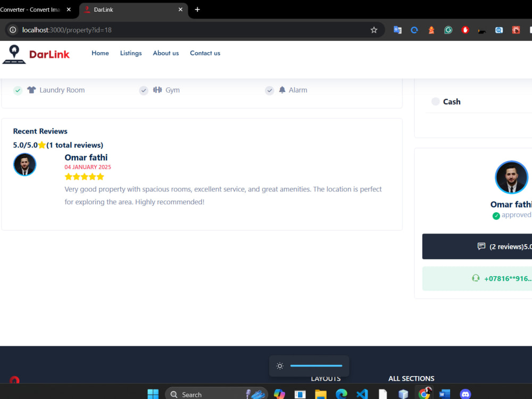
Task: Open the Lighthouse extension
Action: pyautogui.click(x=431, y=30)
